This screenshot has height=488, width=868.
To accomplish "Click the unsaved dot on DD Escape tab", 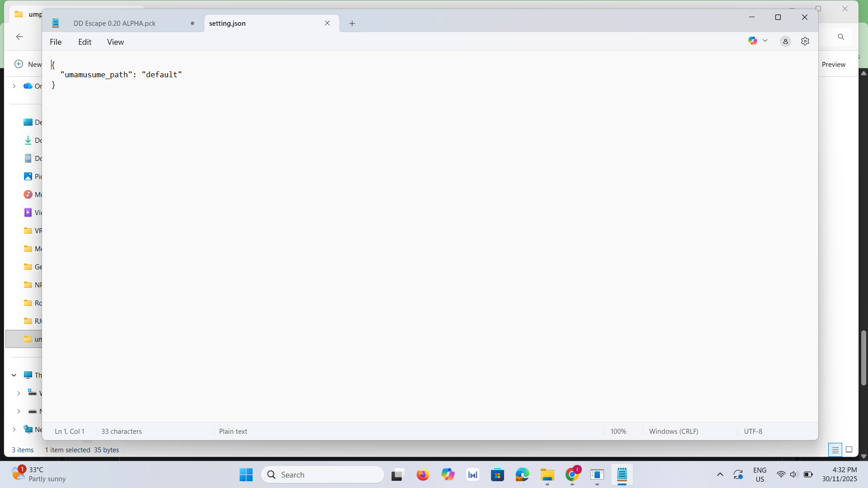I will (x=193, y=23).
